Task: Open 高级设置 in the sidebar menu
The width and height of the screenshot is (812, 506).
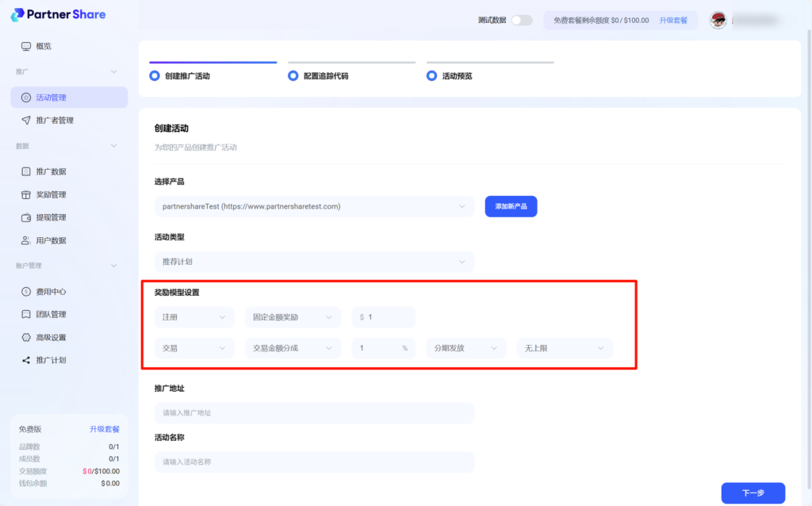Action: (x=51, y=337)
